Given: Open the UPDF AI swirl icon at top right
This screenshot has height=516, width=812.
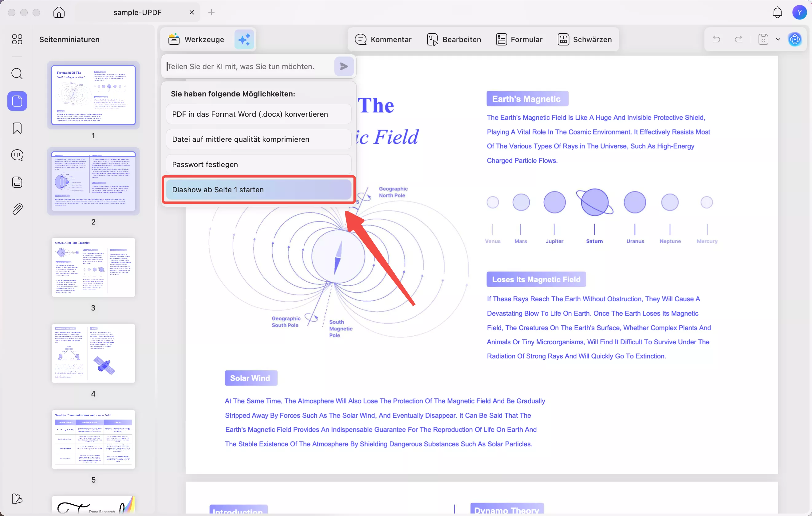Looking at the screenshot, I should tap(795, 39).
